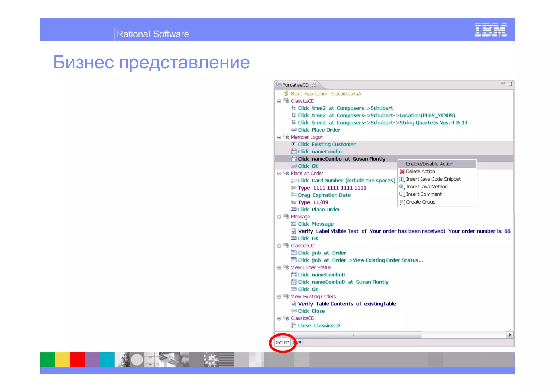Click keyboard icon for Type 1111 row
Image resolution: width=555 pixels, height=392 pixels.
pos(293,188)
